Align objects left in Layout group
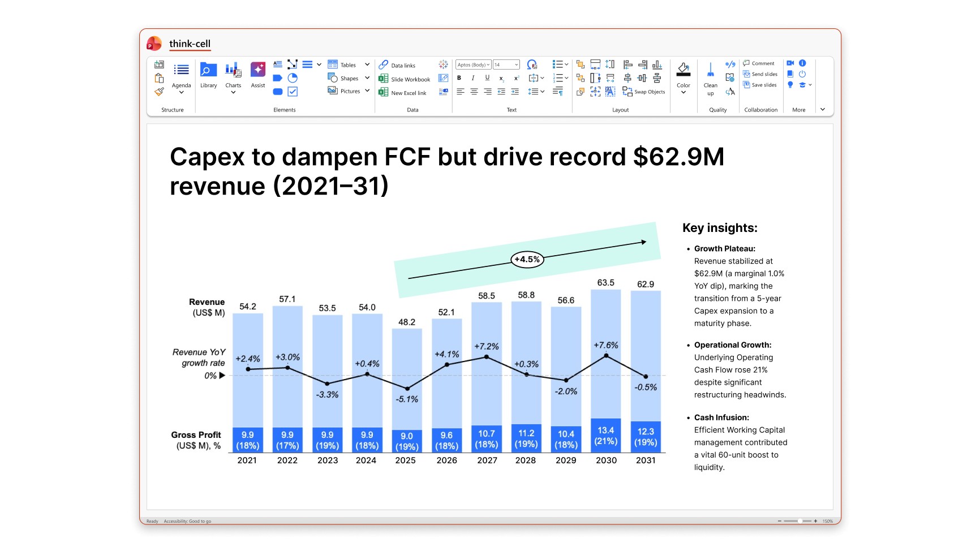This screenshot has height=551, width=980. pyautogui.click(x=627, y=64)
